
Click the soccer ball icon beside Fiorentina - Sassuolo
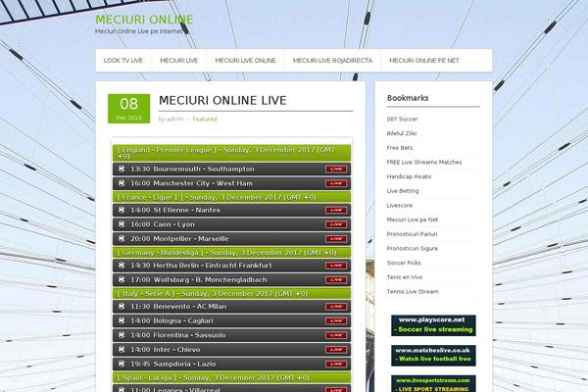122,334
